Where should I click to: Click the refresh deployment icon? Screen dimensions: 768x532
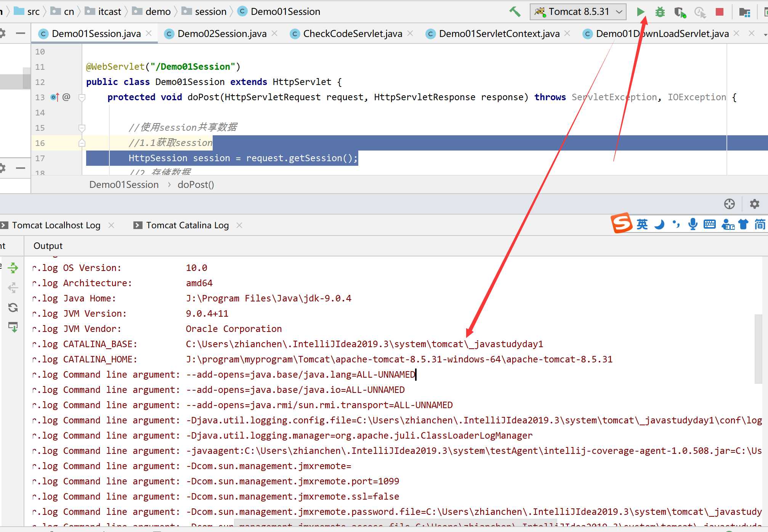[13, 308]
